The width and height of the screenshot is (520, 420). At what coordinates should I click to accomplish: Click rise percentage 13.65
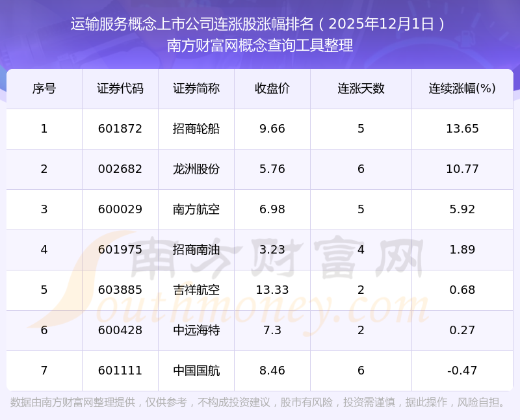462,129
